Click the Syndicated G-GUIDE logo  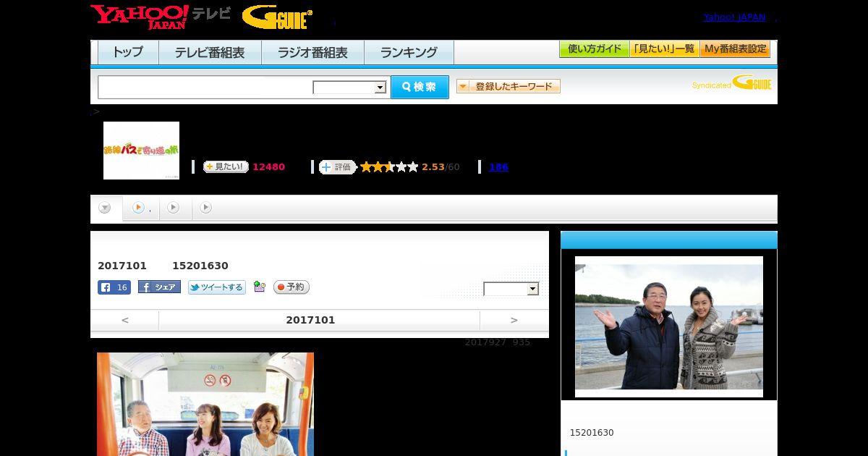tap(732, 83)
